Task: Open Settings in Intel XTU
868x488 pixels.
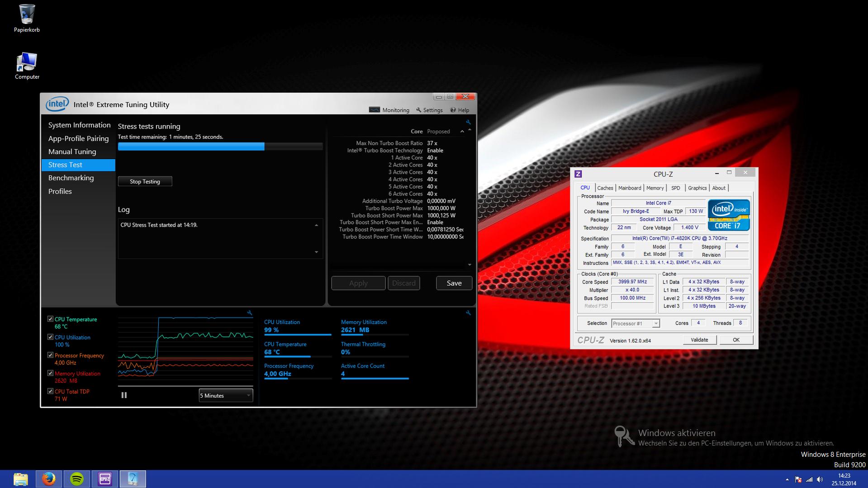Action: click(429, 110)
